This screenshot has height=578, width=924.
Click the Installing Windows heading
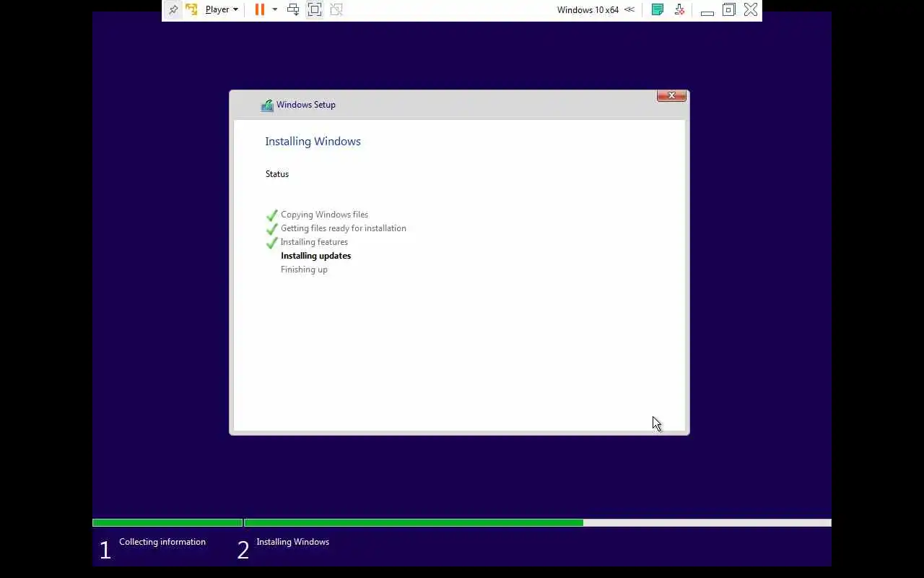(x=313, y=141)
